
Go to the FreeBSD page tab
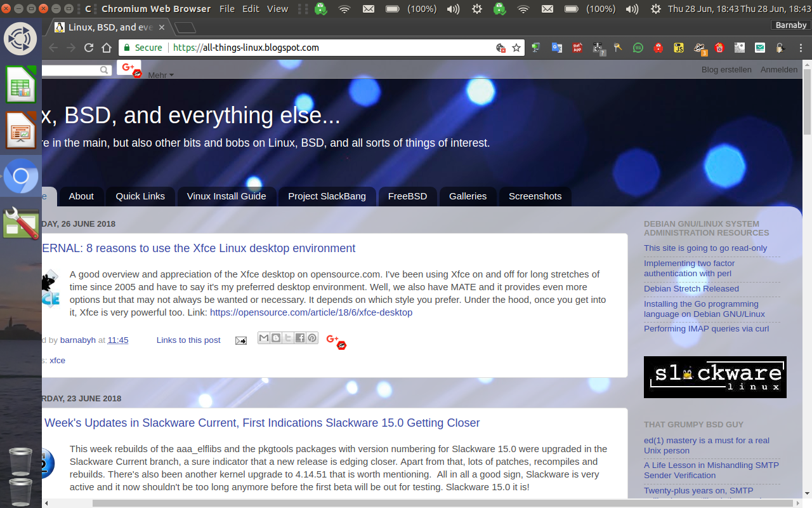point(407,196)
